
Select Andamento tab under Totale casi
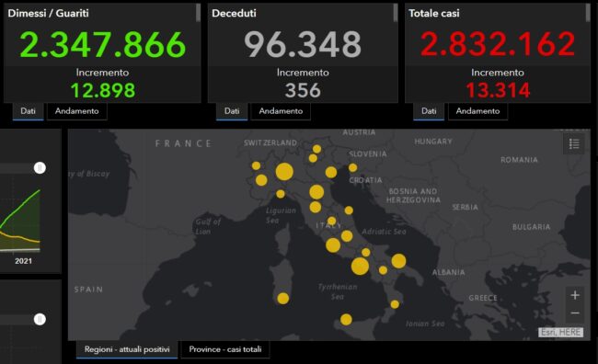[477, 111]
